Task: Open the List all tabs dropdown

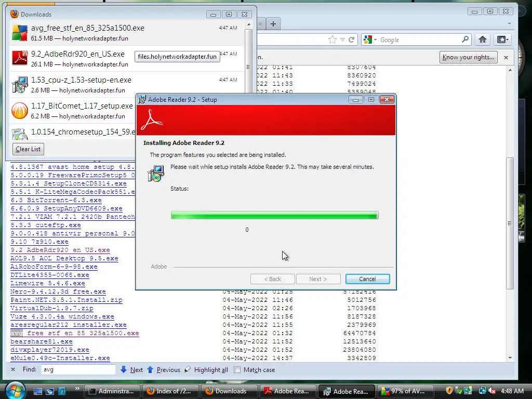Action: pos(509,24)
